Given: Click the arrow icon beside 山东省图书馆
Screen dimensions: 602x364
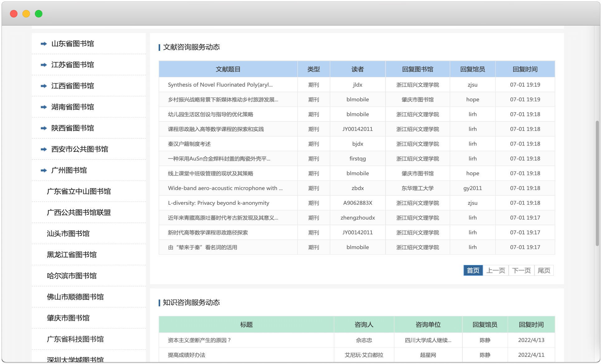Looking at the screenshot, I should tap(44, 44).
